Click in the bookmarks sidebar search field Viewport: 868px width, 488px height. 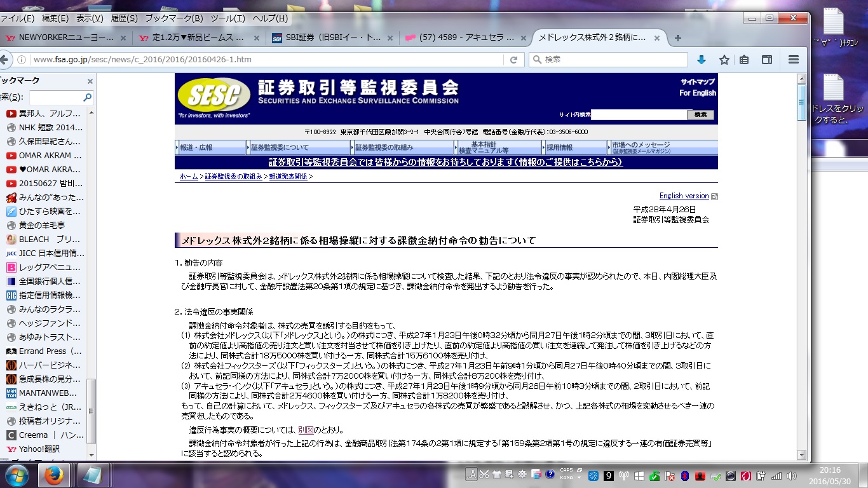coord(56,98)
